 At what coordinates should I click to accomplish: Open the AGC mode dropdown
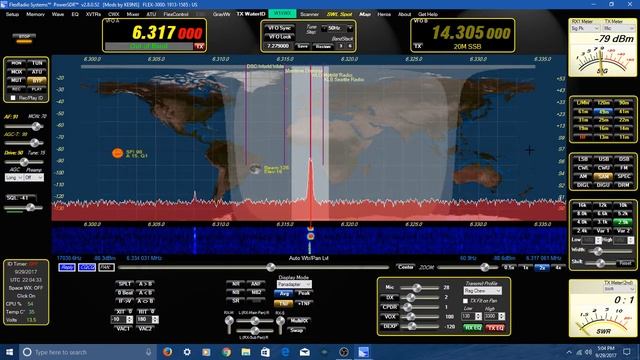point(13,178)
